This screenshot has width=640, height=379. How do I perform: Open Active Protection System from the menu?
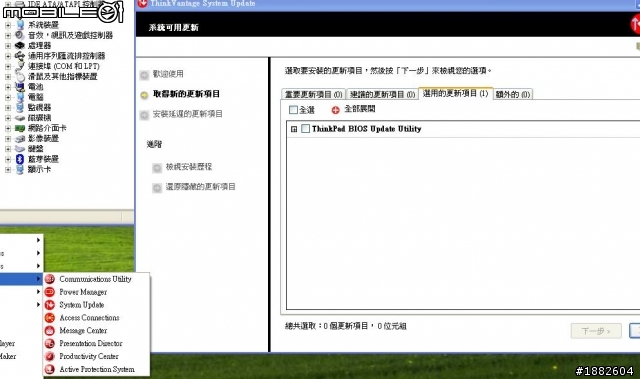pyautogui.click(x=97, y=369)
